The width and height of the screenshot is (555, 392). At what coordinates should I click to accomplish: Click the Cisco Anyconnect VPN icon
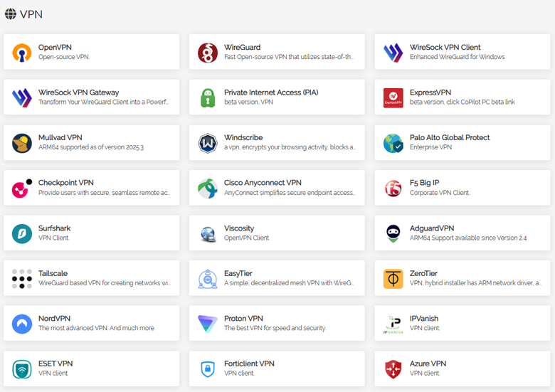(208, 189)
